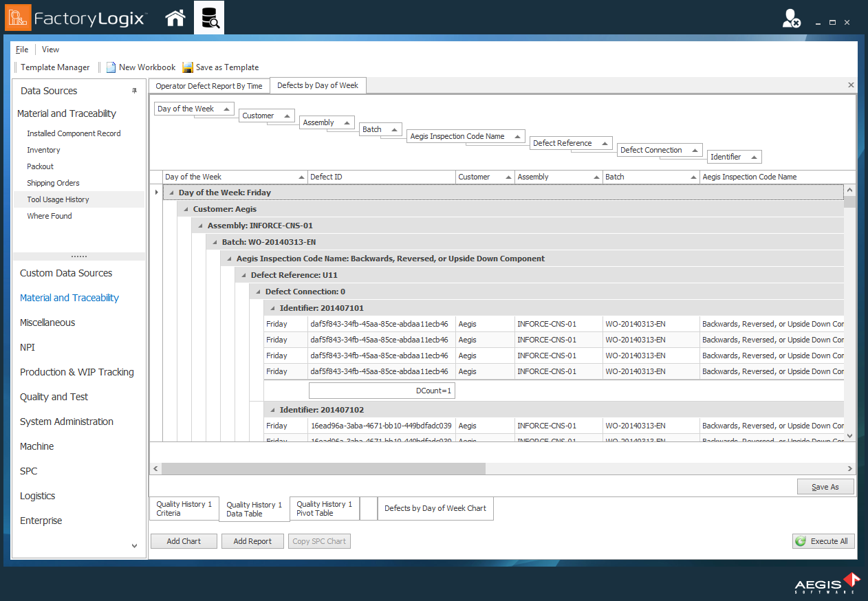This screenshot has width=868, height=601.
Task: Open the File menu
Action: (x=22, y=50)
